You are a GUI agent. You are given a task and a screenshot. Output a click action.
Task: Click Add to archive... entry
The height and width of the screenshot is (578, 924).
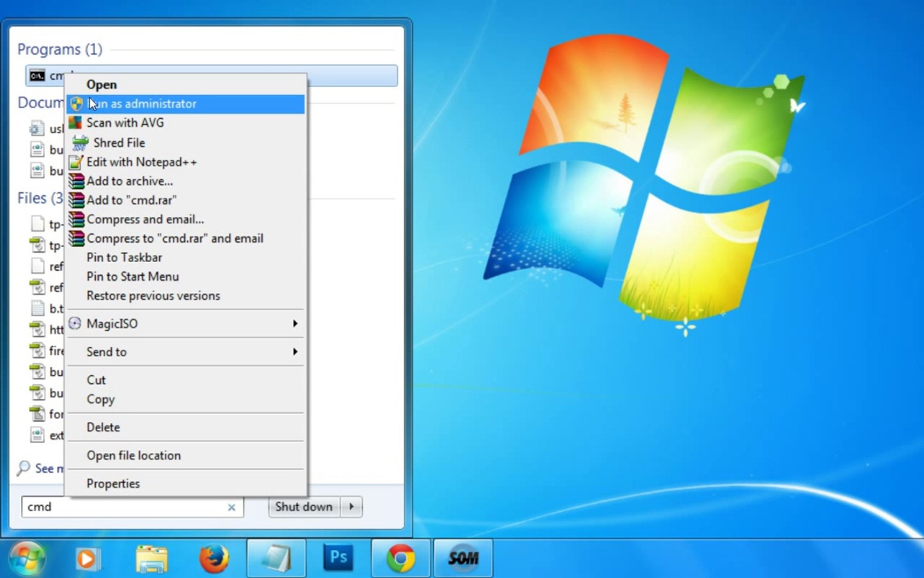tap(186, 181)
